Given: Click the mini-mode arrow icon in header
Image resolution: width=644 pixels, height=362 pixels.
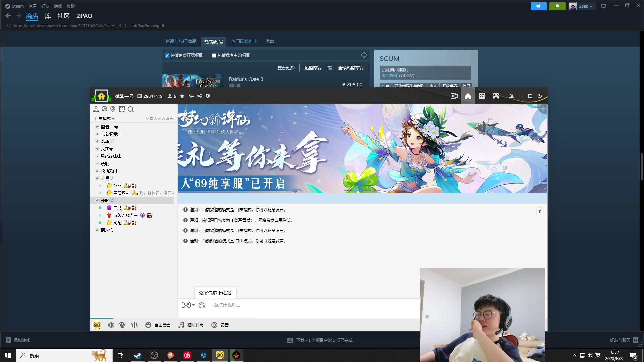Looking at the screenshot, I should pos(511,96).
